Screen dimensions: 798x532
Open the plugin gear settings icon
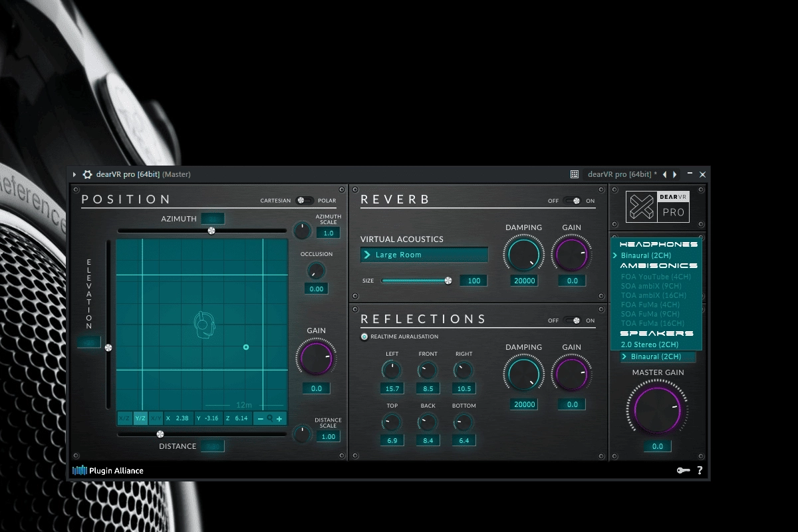tap(87, 174)
